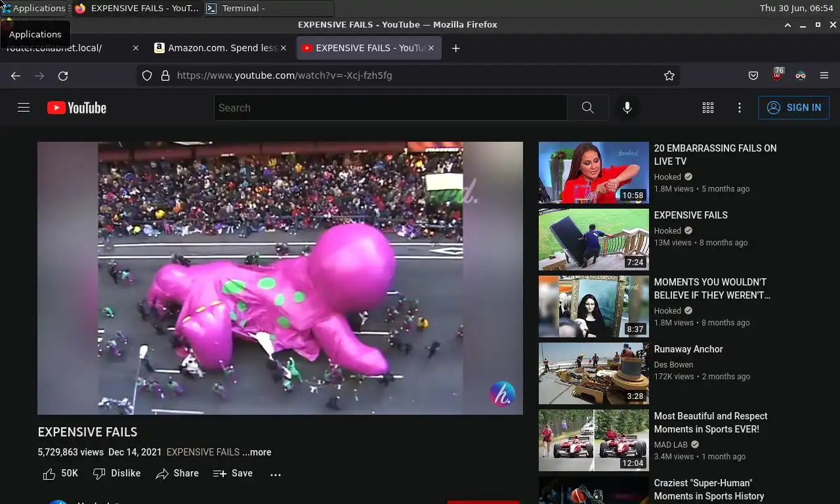Click Runaway Anchor video title

pos(688,349)
